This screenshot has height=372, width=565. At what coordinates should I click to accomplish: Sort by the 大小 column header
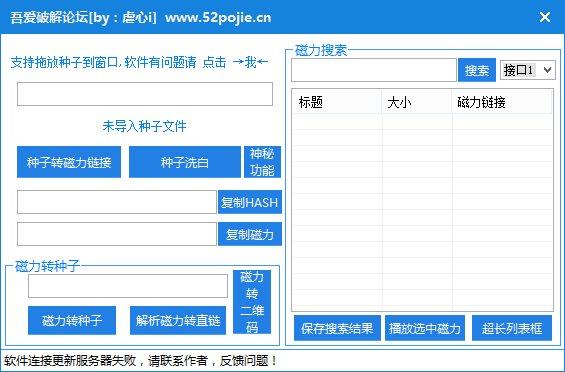(x=417, y=102)
